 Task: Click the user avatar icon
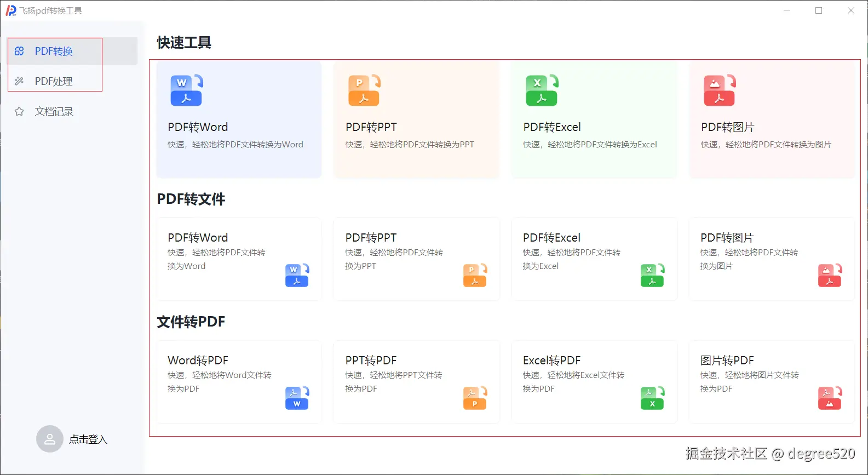[50, 439]
